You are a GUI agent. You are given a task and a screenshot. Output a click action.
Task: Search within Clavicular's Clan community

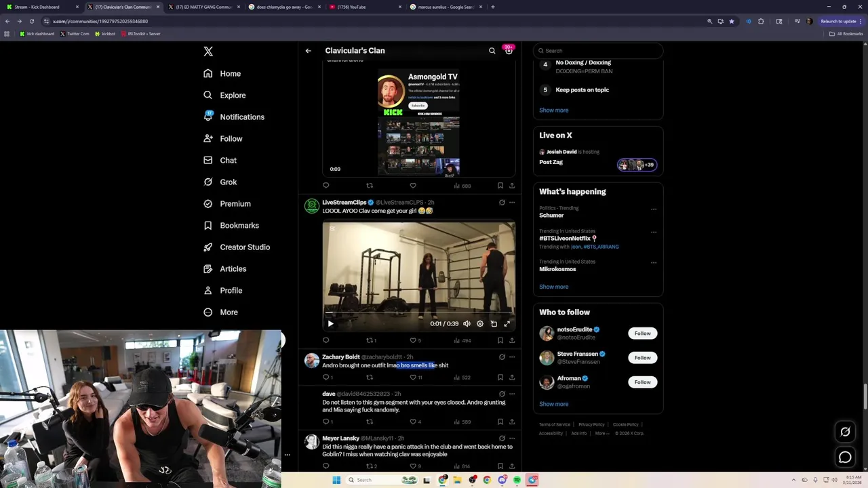point(492,51)
